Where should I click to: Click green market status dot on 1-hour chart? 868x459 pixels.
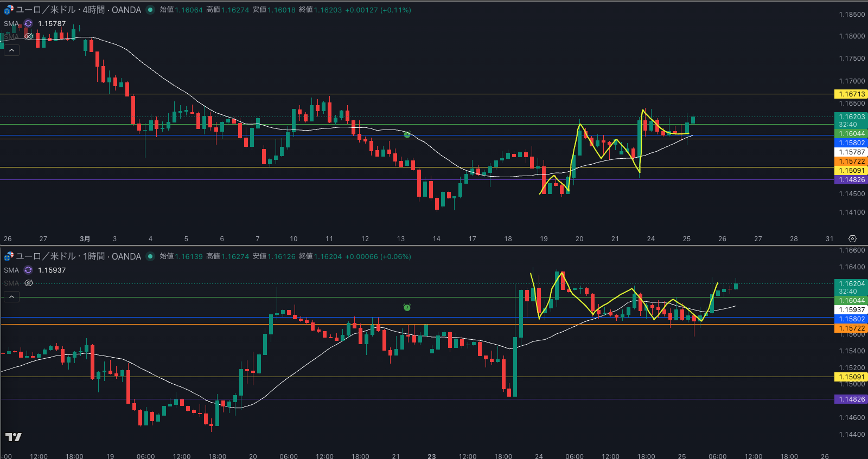[150, 256]
